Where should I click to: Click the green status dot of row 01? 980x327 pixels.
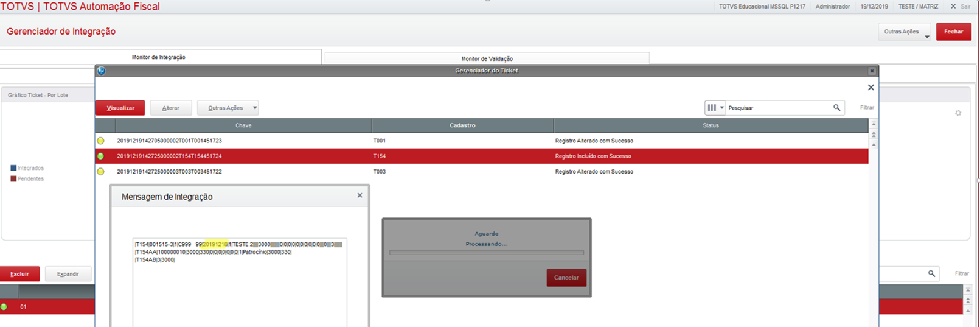pyautogui.click(x=4, y=307)
